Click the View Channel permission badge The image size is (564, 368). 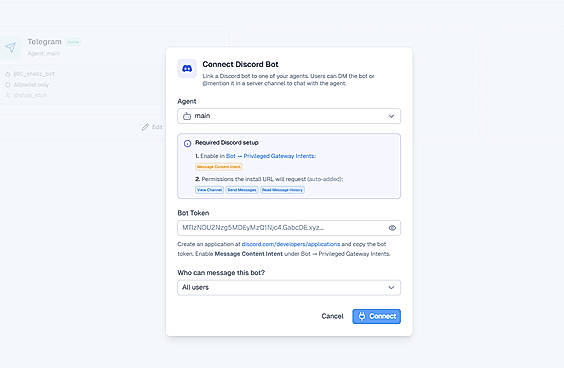point(209,190)
